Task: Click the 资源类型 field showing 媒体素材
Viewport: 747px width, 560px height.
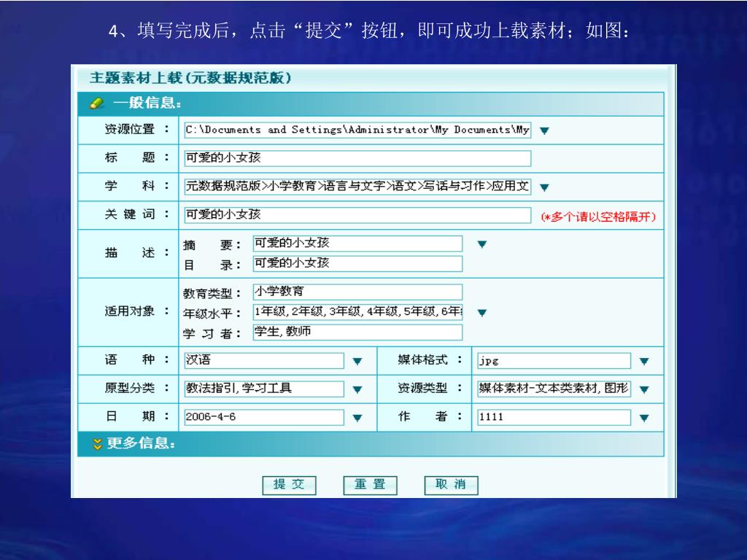Action: click(554, 389)
